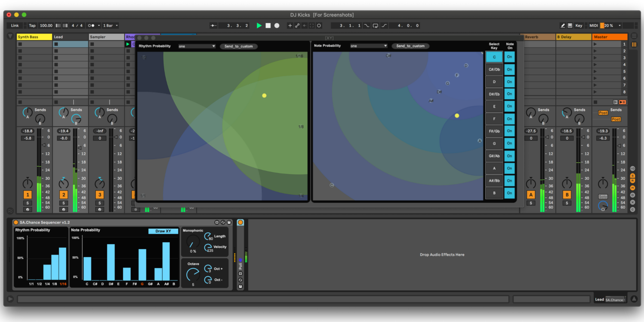Click the Draw XY button
Viewport: 644px width, 322px height.
point(163,231)
